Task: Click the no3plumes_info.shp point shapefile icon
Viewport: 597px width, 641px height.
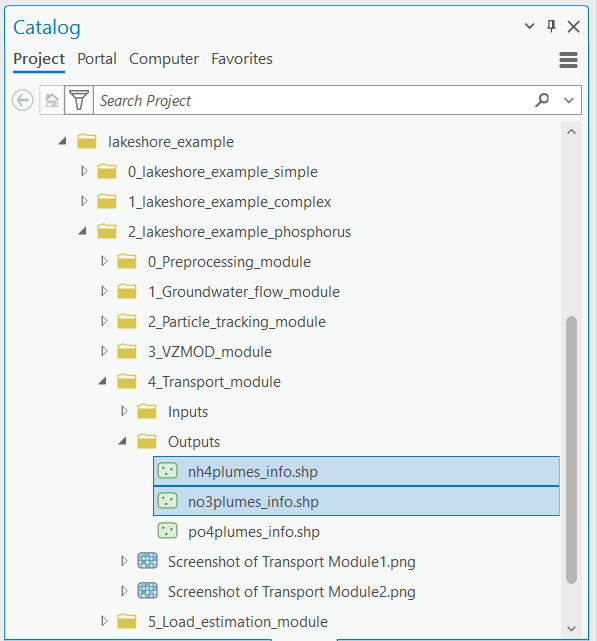Action: [x=168, y=501]
